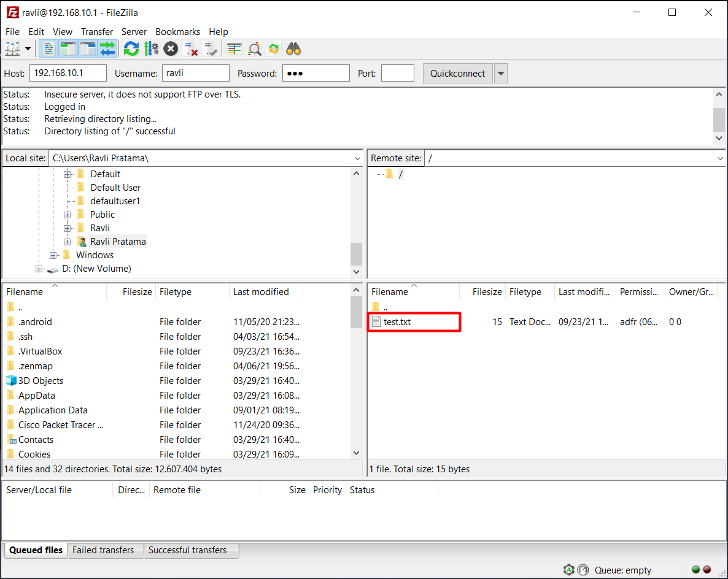Toggle synchronized browsing icon
Image resolution: width=728 pixels, height=579 pixels.
pos(274,49)
